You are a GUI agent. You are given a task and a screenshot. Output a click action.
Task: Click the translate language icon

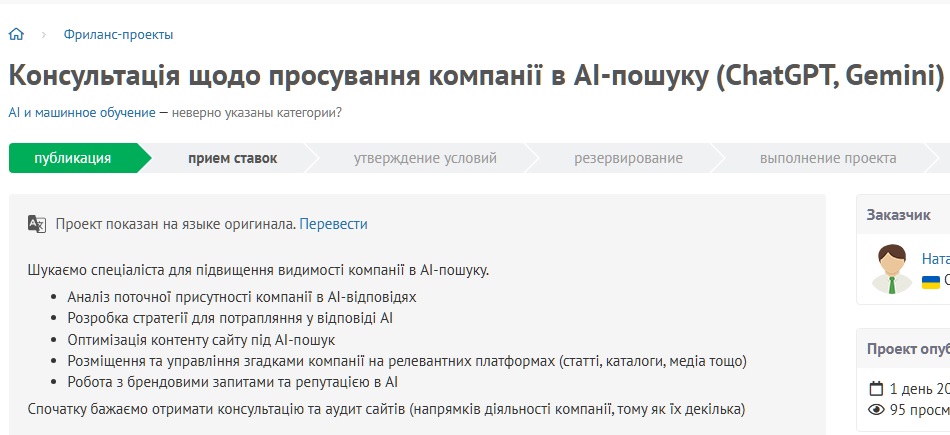point(37,224)
